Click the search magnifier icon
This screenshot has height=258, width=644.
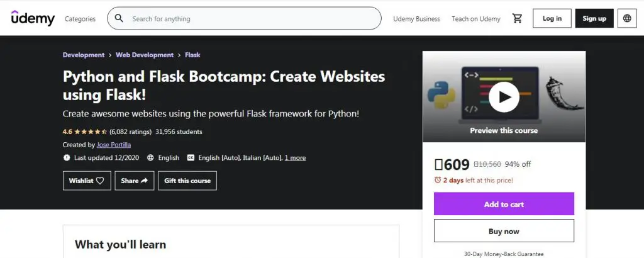point(119,19)
